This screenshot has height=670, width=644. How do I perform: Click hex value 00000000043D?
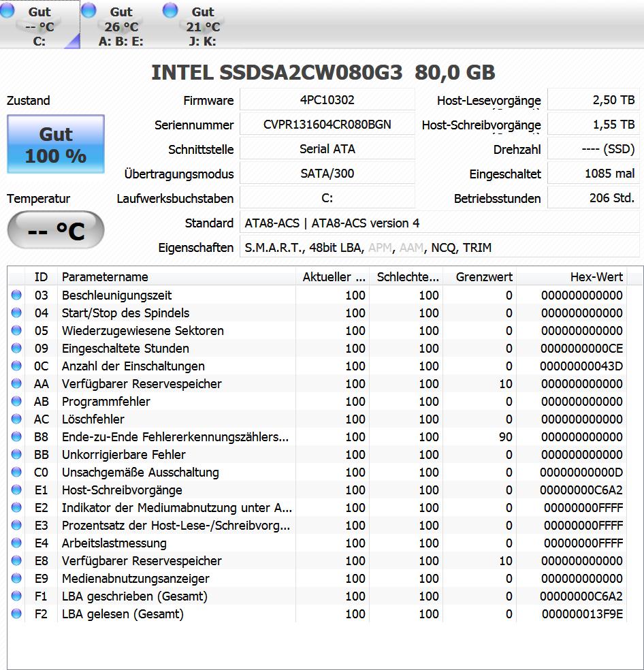tap(581, 366)
